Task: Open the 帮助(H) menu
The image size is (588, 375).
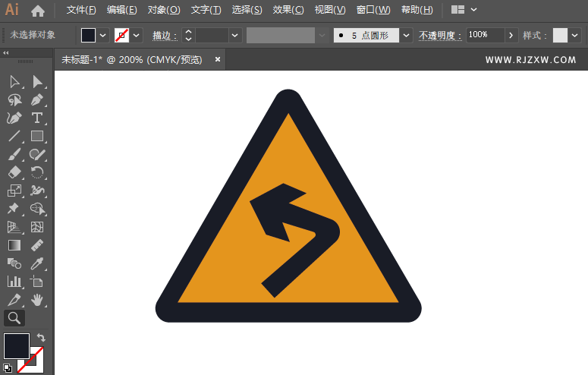Action: point(417,10)
